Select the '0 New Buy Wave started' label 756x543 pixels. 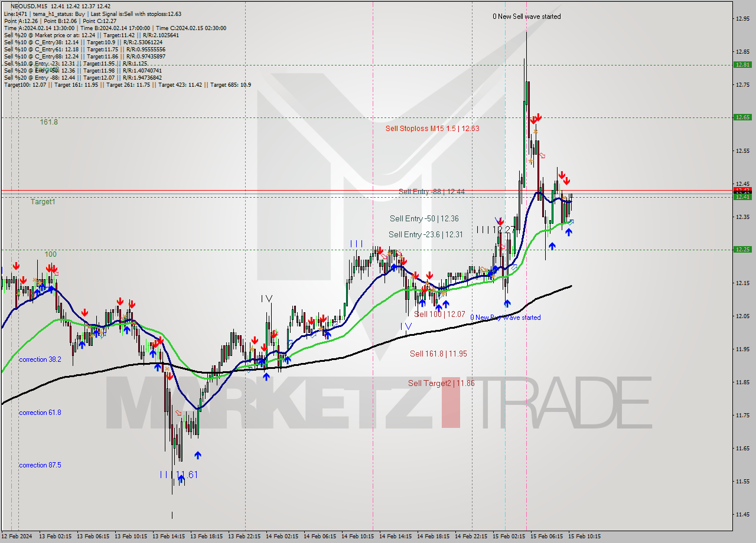[x=505, y=318]
